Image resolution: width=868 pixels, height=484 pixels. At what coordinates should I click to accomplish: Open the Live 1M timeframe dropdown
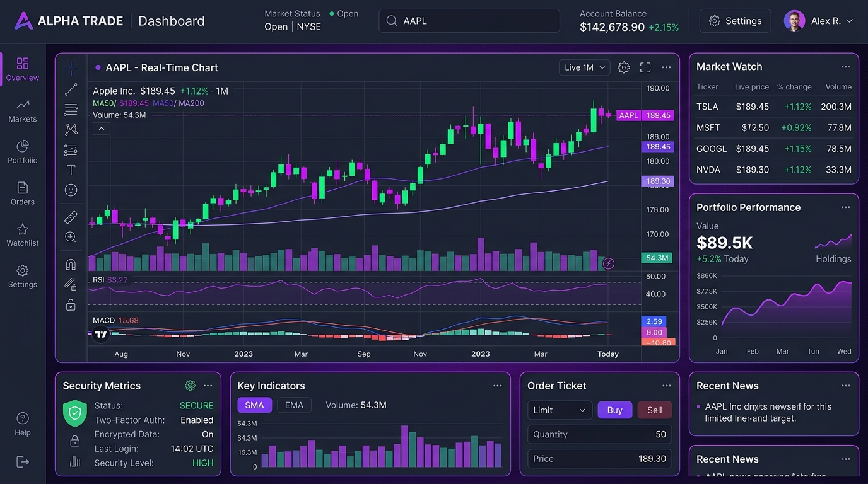585,67
